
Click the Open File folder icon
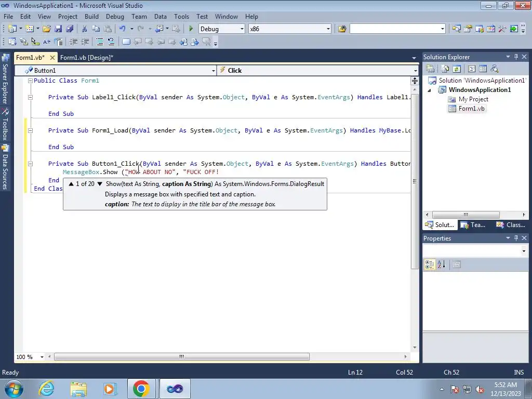[47, 29]
